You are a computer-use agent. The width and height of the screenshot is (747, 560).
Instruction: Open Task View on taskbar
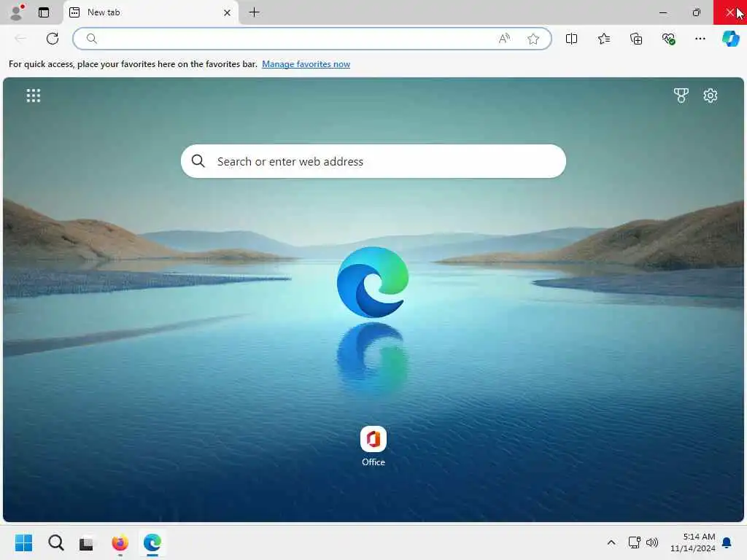86,542
